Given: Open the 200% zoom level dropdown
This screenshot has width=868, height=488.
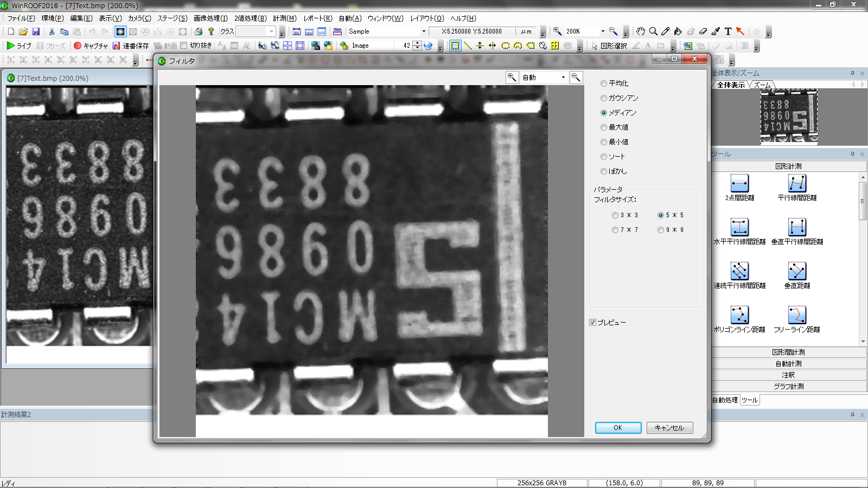Looking at the screenshot, I should [x=602, y=31].
